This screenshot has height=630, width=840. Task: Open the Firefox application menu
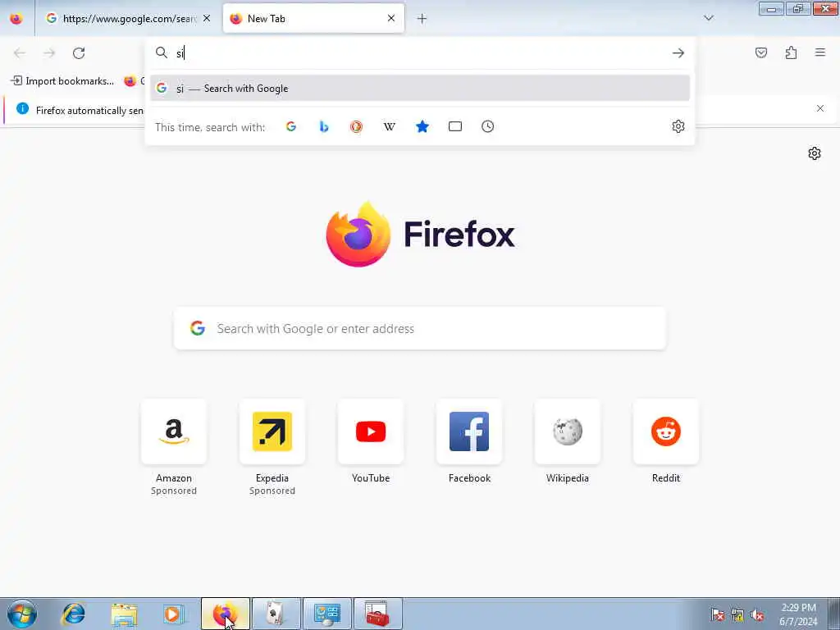pos(820,52)
